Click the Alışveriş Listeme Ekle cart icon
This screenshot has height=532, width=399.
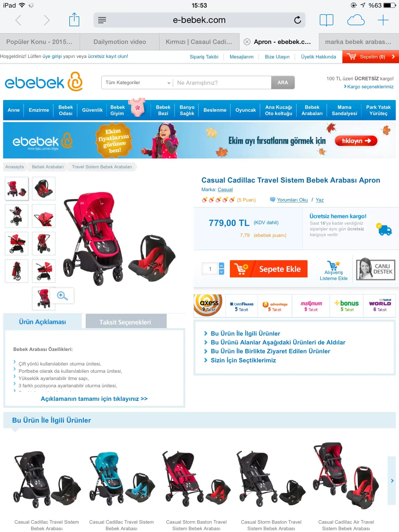(x=334, y=265)
